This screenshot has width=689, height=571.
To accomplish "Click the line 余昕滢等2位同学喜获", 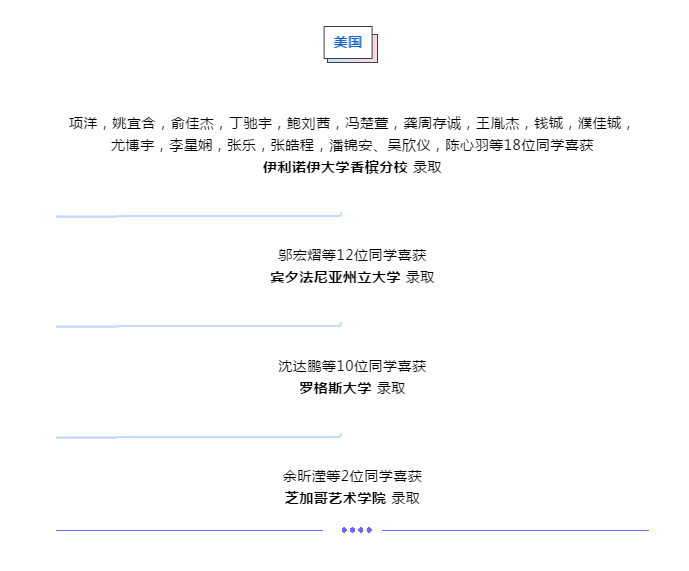I will pos(352,476).
